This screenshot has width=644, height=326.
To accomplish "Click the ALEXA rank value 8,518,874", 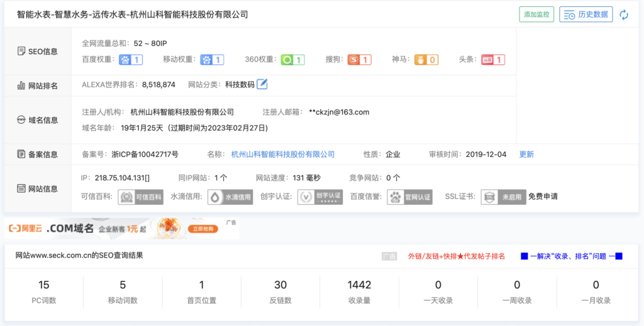I will 158,85.
